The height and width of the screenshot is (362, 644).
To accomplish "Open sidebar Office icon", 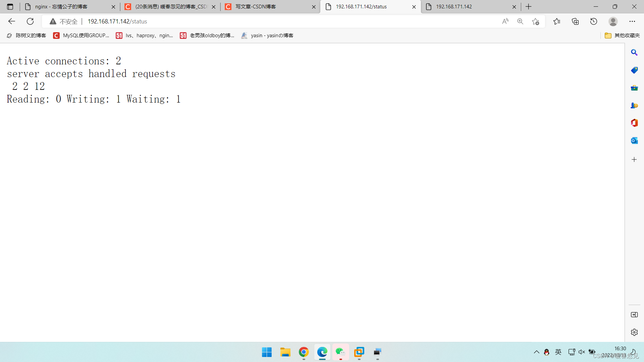I will click(634, 123).
